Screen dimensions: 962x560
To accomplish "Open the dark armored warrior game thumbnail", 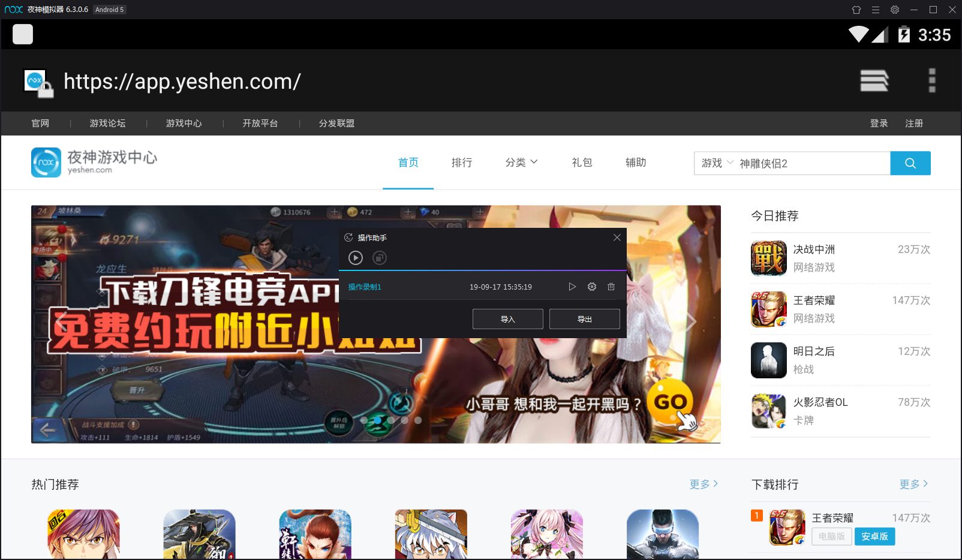I will pyautogui.click(x=200, y=534).
